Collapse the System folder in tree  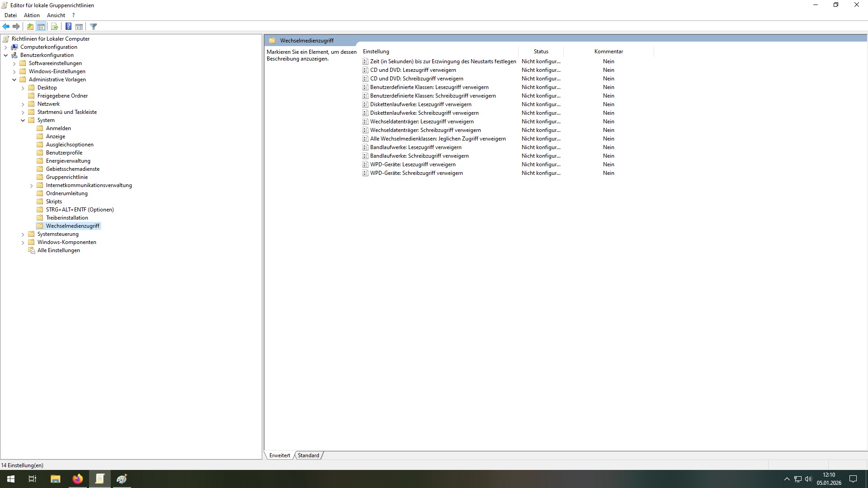(x=23, y=120)
